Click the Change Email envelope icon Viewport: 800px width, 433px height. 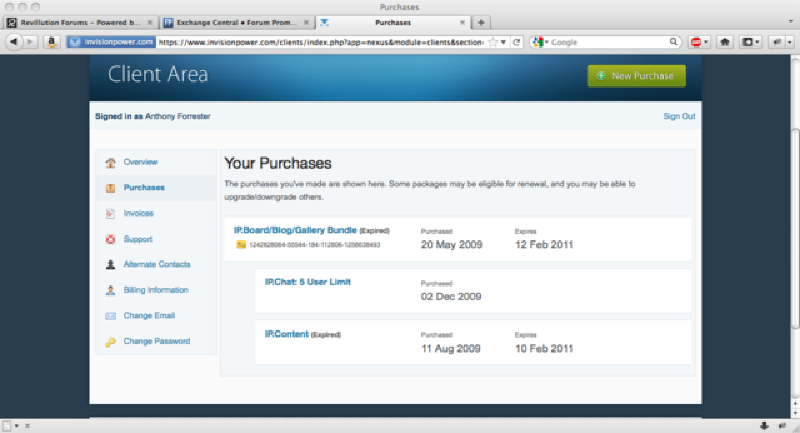110,316
